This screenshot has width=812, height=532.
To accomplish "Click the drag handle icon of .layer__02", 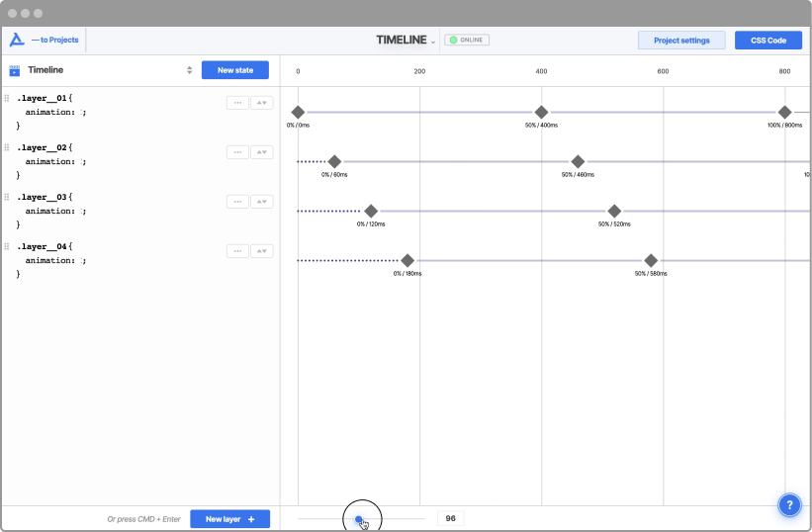I will (x=7, y=147).
